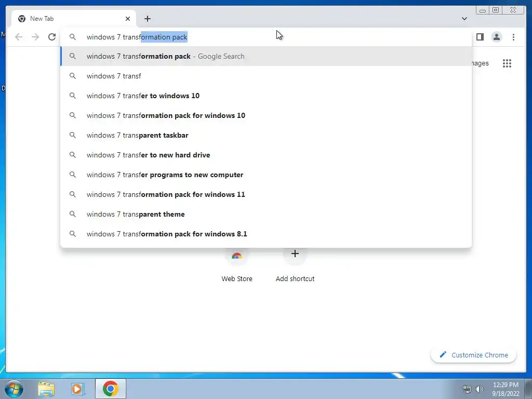This screenshot has height=399, width=532.
Task: Click the Customize Chrome button
Action: 474,355
